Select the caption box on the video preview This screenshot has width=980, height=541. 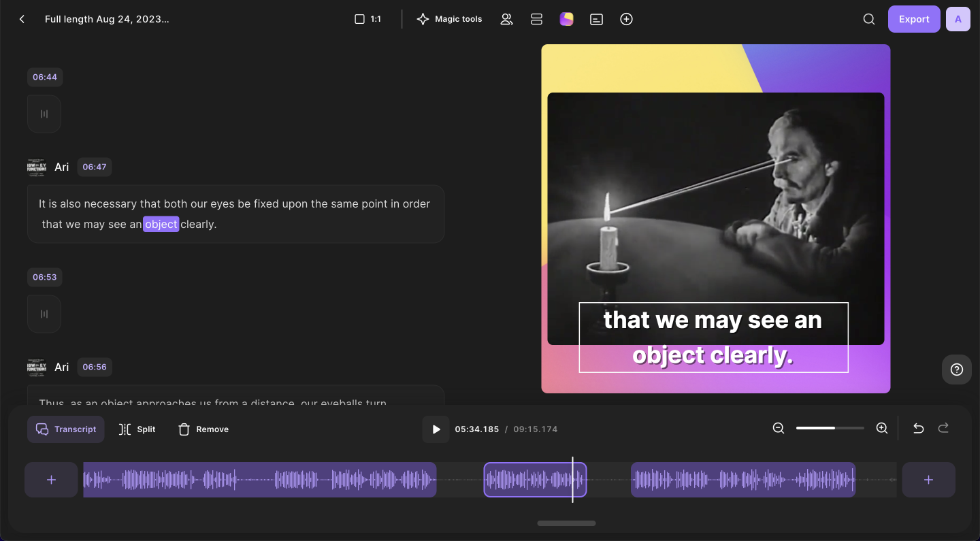(713, 338)
